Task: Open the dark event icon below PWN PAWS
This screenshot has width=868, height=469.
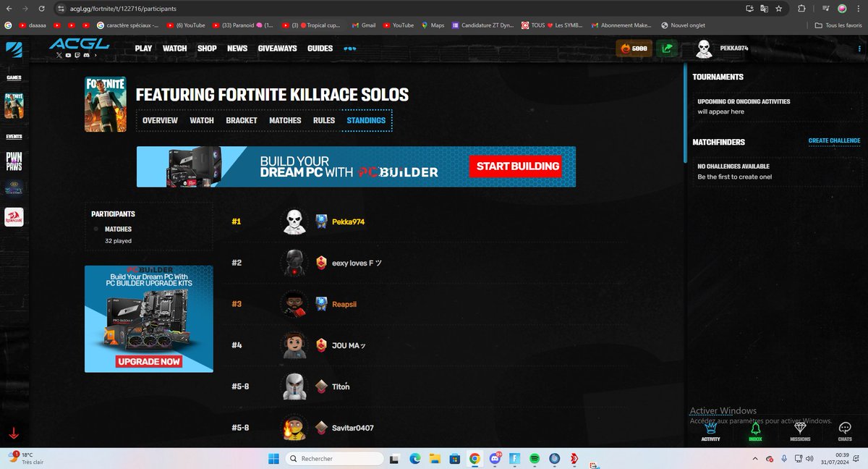Action: click(x=14, y=187)
